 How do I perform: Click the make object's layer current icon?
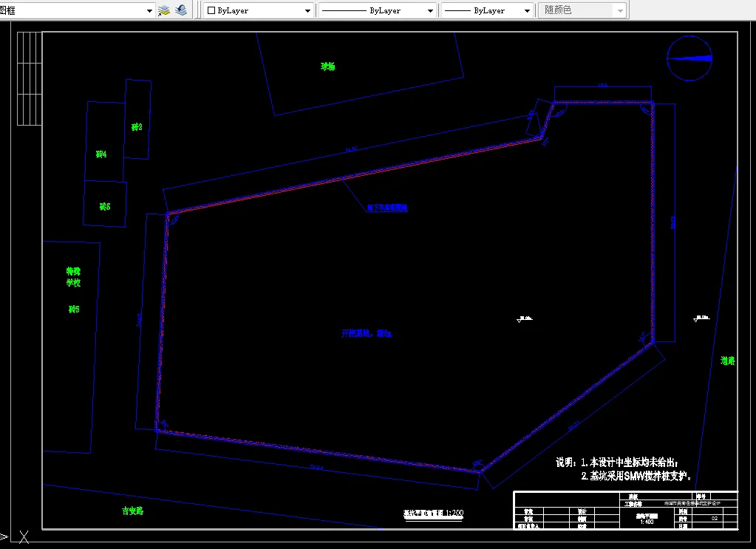(x=164, y=10)
